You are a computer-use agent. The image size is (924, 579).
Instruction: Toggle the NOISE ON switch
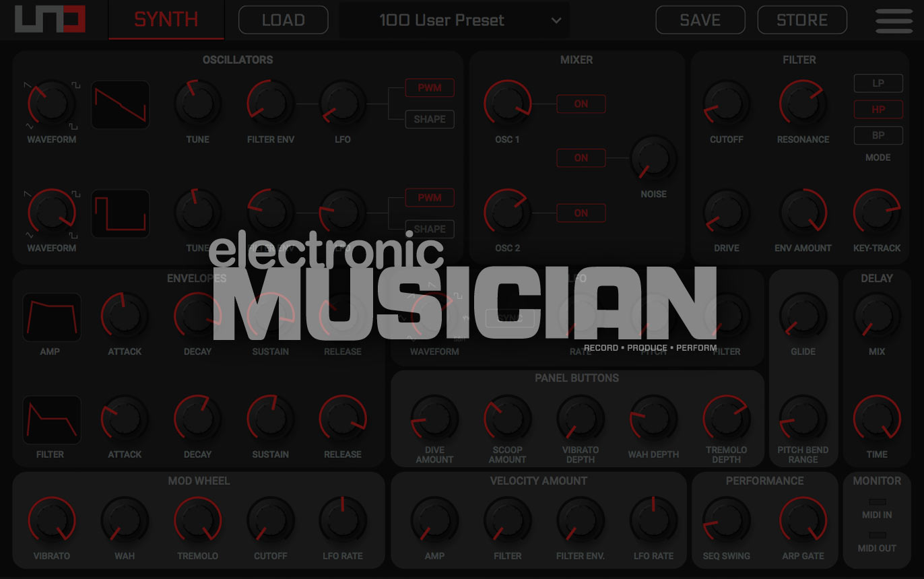581,158
